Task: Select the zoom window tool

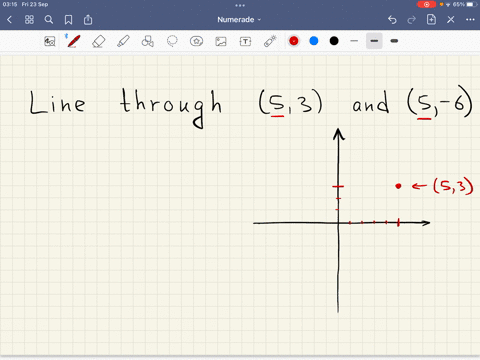Action: [x=50, y=41]
